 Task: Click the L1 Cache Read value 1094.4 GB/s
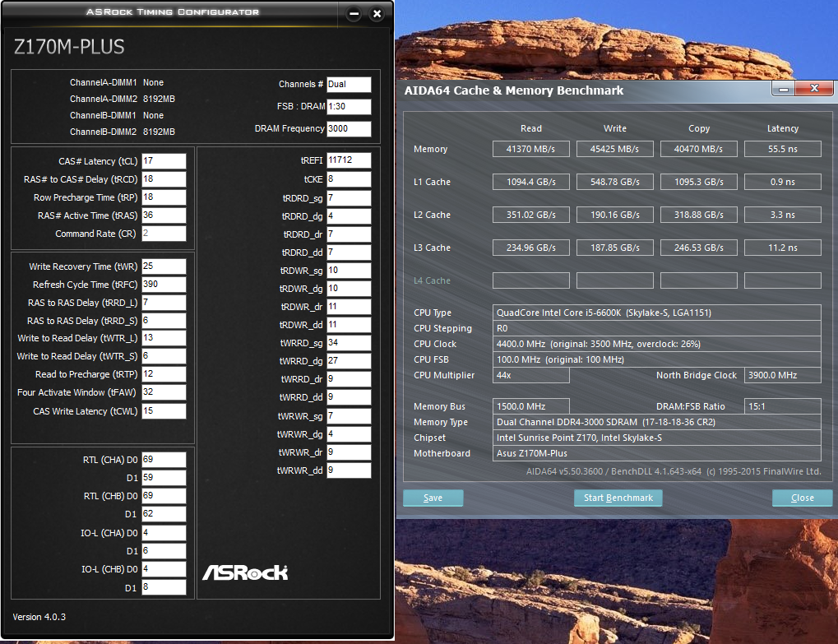[531, 182]
